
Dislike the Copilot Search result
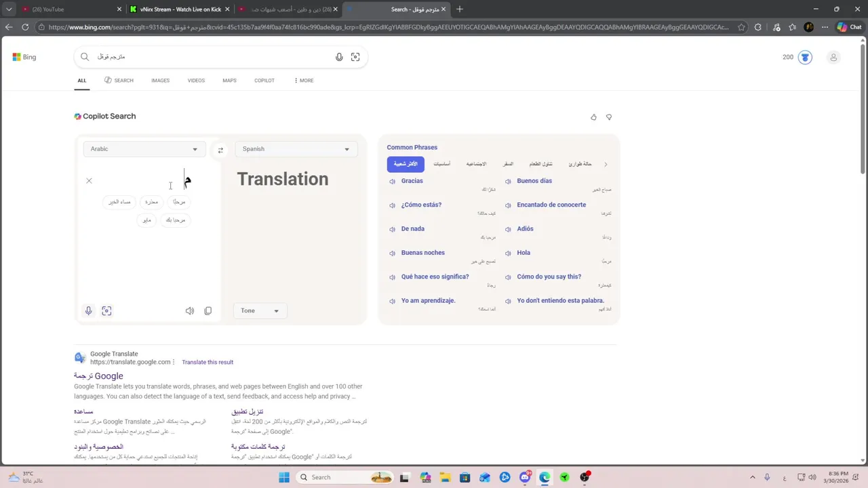tap(609, 117)
